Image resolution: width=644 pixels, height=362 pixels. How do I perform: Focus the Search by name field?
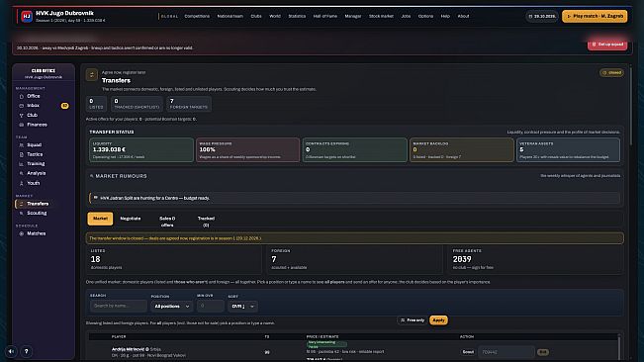tap(119, 306)
